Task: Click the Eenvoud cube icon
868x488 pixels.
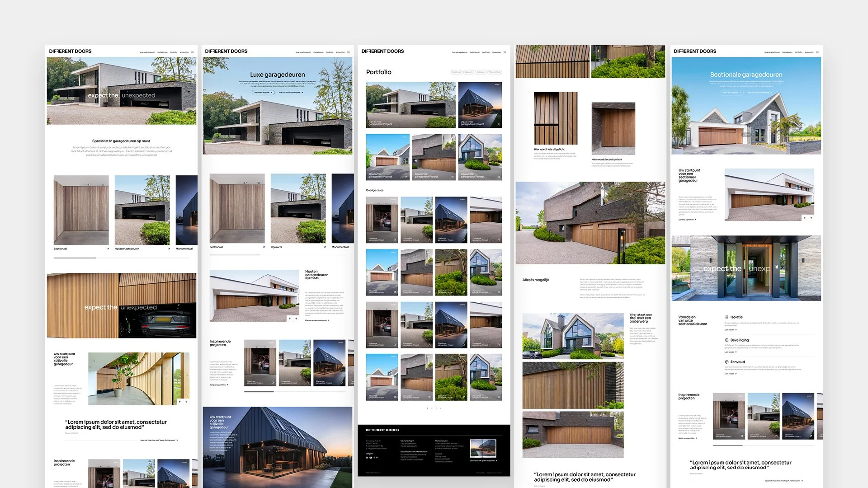Action: pyautogui.click(x=726, y=362)
